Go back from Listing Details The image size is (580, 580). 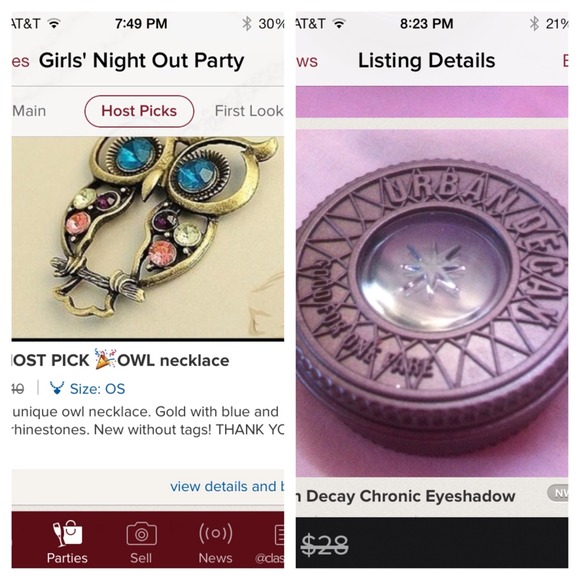307,61
